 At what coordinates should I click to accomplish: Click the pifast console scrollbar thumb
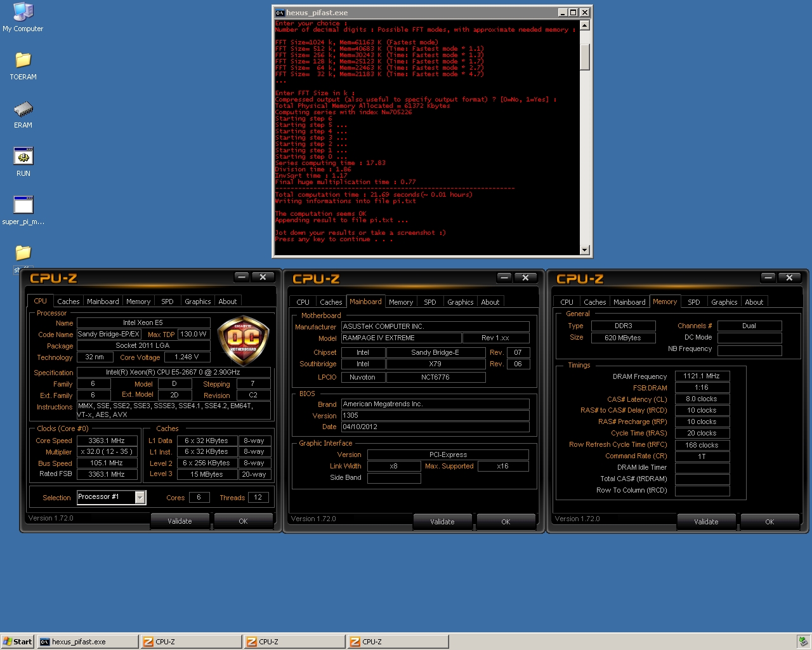(x=585, y=57)
